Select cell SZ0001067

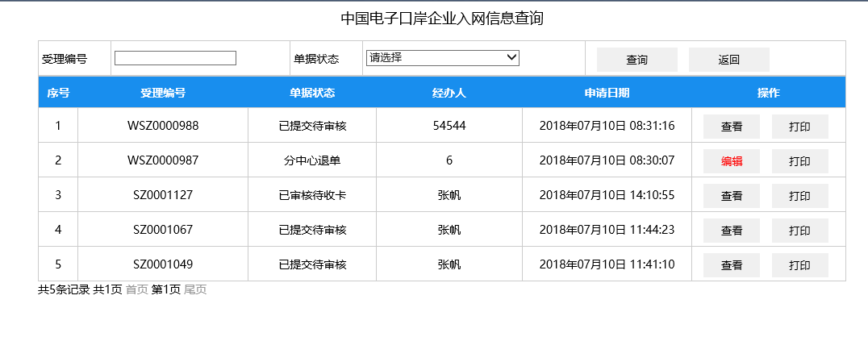[163, 230]
